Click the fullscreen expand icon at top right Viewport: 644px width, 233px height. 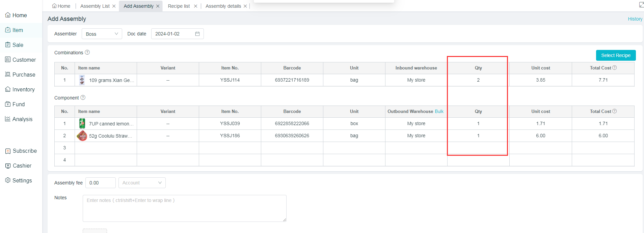pos(641,5)
